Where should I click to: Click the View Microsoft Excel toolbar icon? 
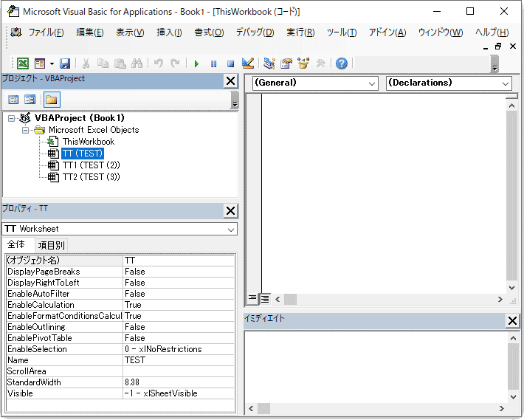23,63
